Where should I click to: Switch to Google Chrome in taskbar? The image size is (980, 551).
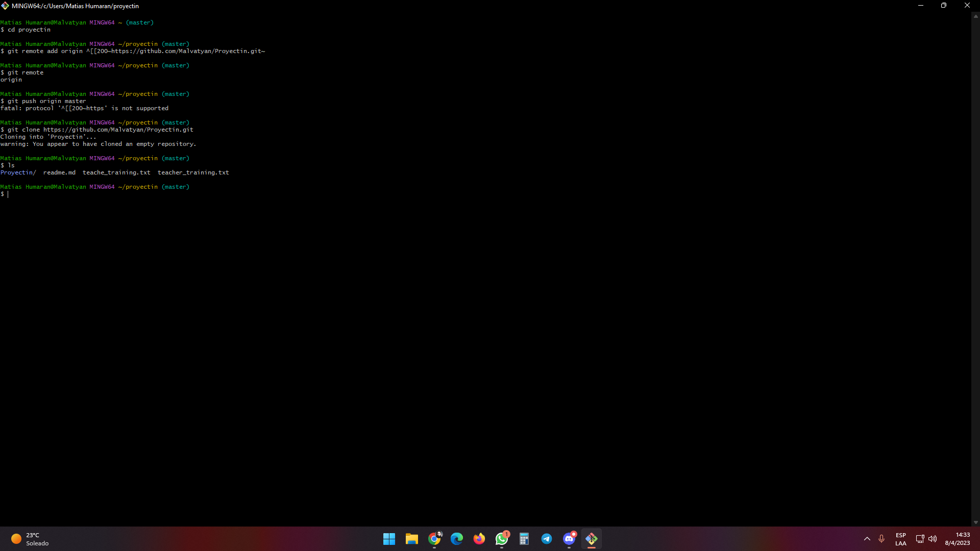click(434, 539)
